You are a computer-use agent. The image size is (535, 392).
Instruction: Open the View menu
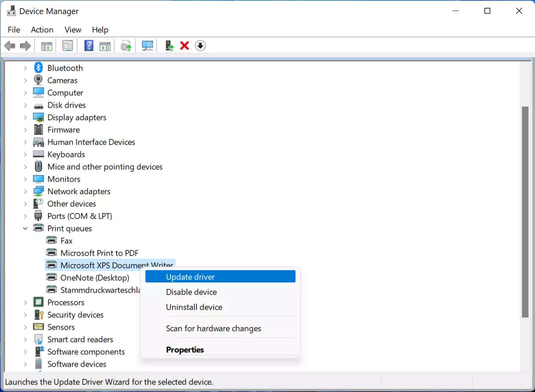(73, 30)
